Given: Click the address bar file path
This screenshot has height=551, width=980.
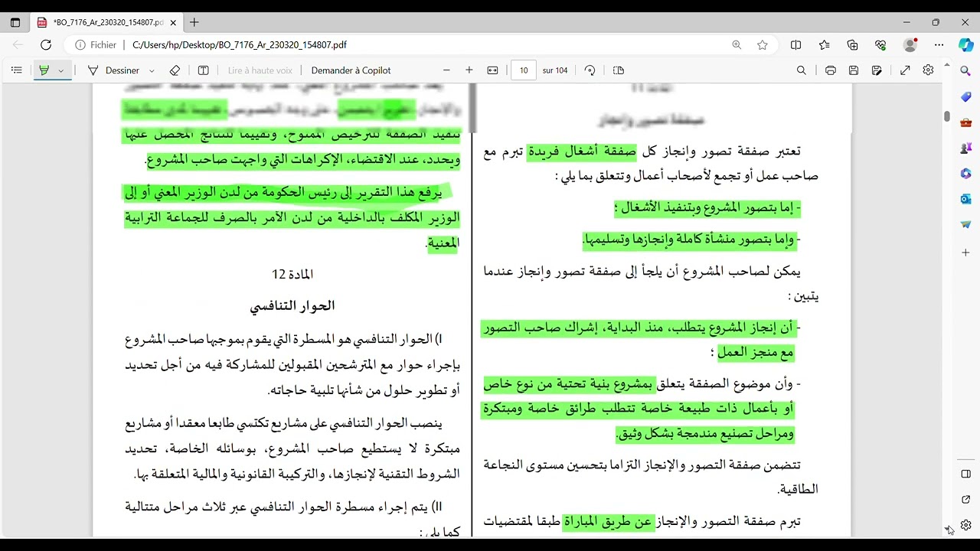Looking at the screenshot, I should [240, 45].
